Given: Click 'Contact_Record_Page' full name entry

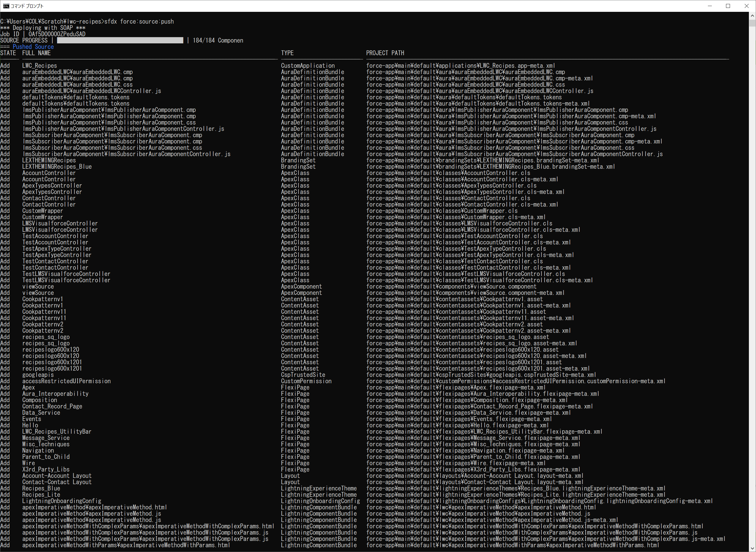Looking at the screenshot, I should (x=52, y=407).
